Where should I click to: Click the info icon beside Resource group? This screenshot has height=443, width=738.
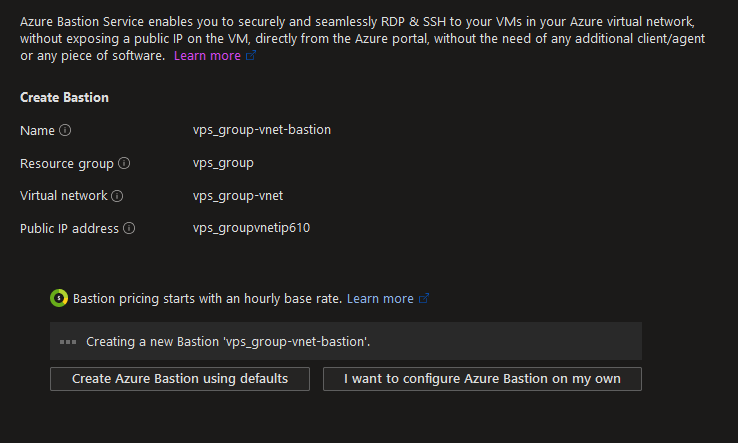[x=124, y=163]
